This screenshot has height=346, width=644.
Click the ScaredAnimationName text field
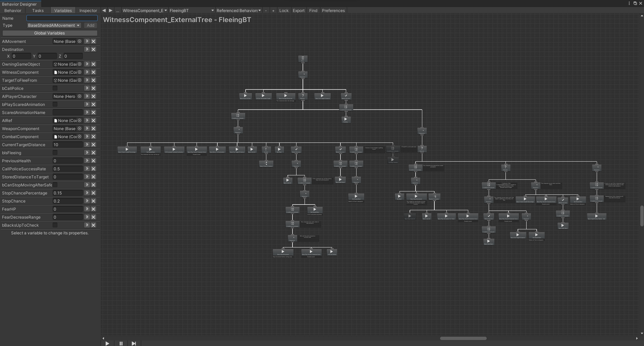(x=68, y=112)
